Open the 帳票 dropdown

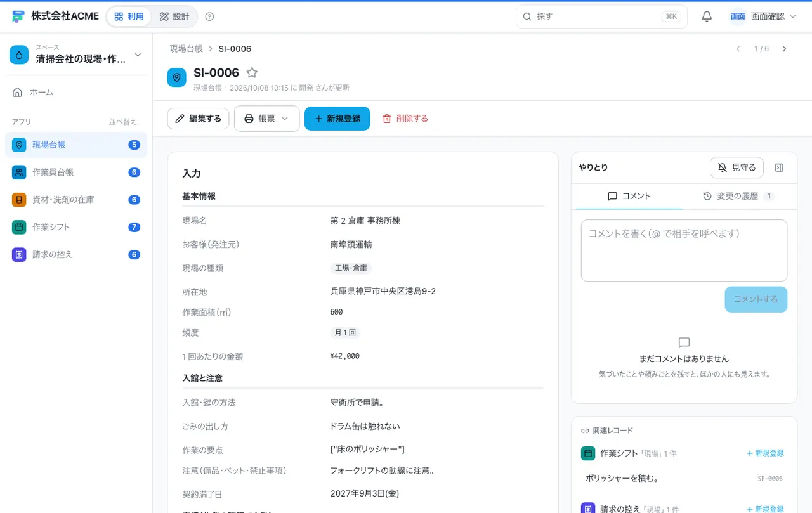coord(266,119)
